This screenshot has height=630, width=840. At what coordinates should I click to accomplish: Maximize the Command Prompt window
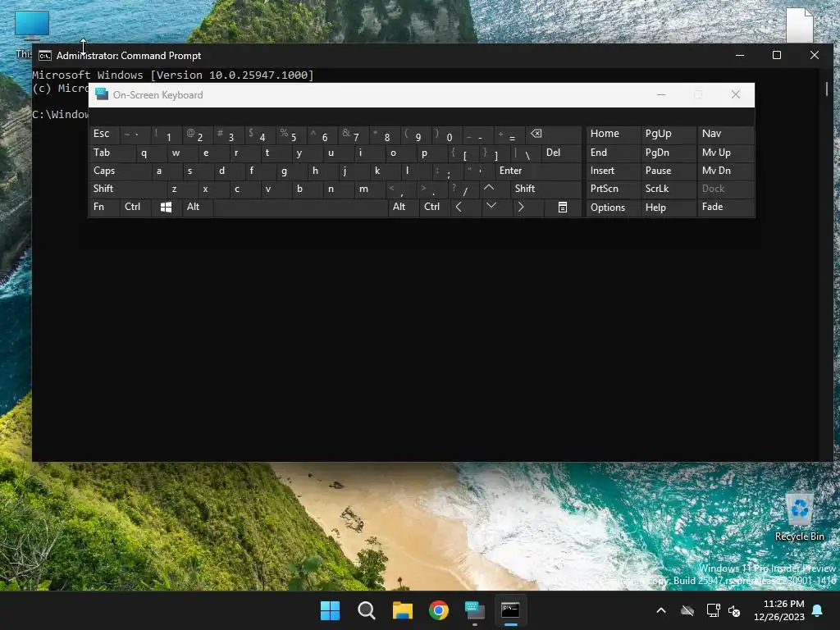click(777, 55)
